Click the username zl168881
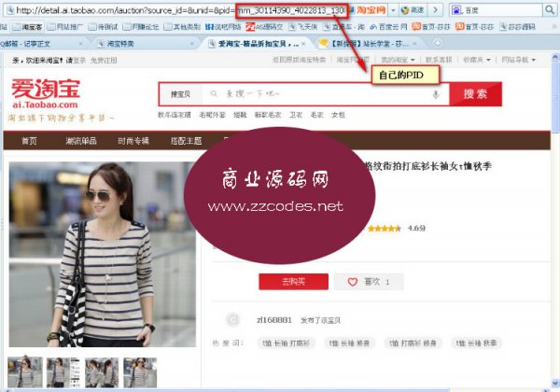Image resolution: width=560 pixels, height=392 pixels. [x=273, y=320]
